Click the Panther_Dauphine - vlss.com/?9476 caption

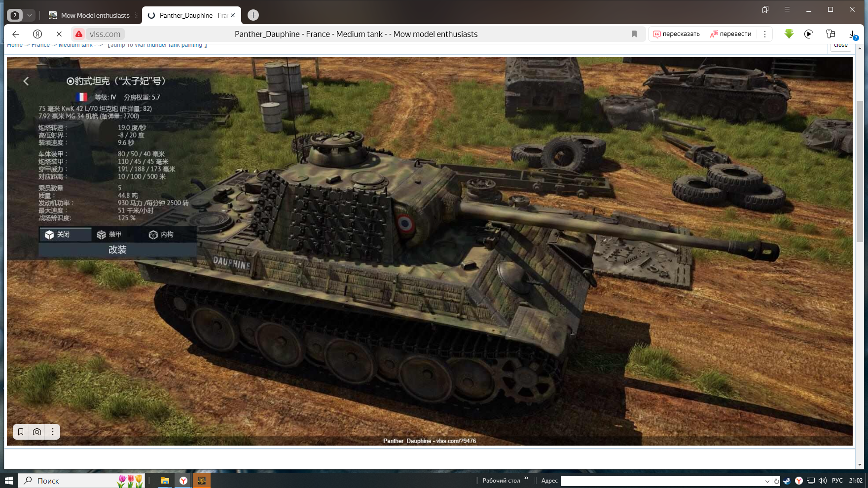[x=430, y=441]
